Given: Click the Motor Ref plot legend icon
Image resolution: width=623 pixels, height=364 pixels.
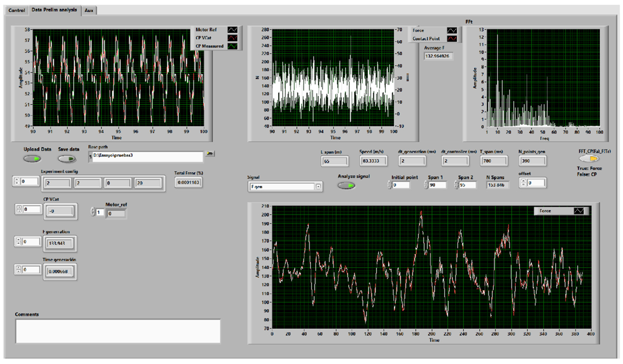Looking at the screenshot, I should click(x=232, y=30).
